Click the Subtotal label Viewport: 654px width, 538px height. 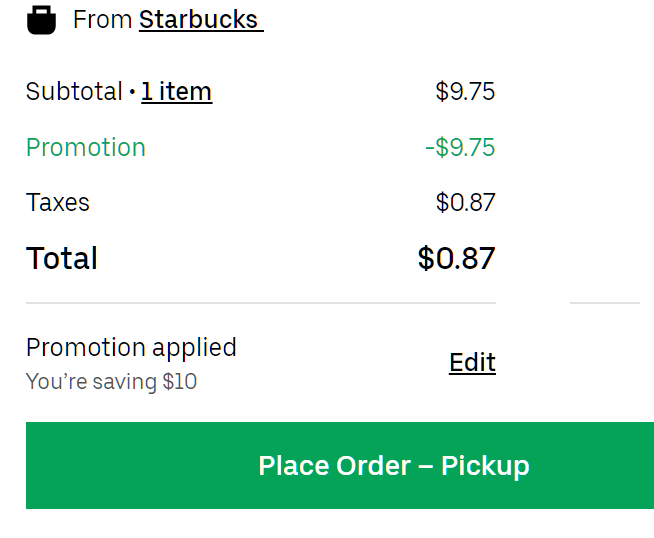(x=74, y=91)
